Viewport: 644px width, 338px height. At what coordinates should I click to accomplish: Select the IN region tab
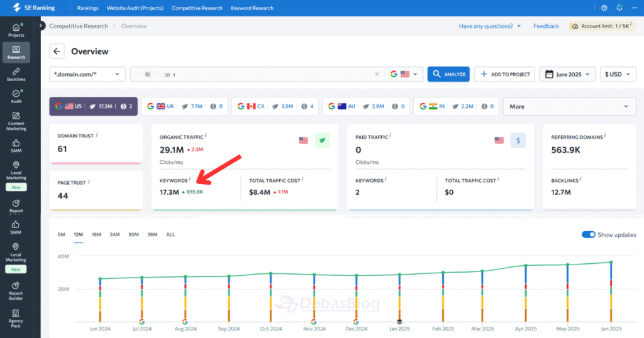point(456,106)
